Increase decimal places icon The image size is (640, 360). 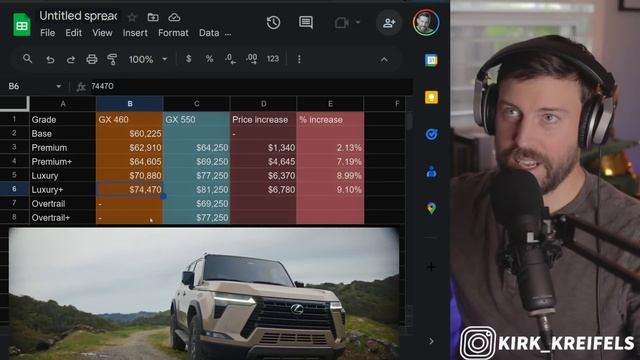251,59
